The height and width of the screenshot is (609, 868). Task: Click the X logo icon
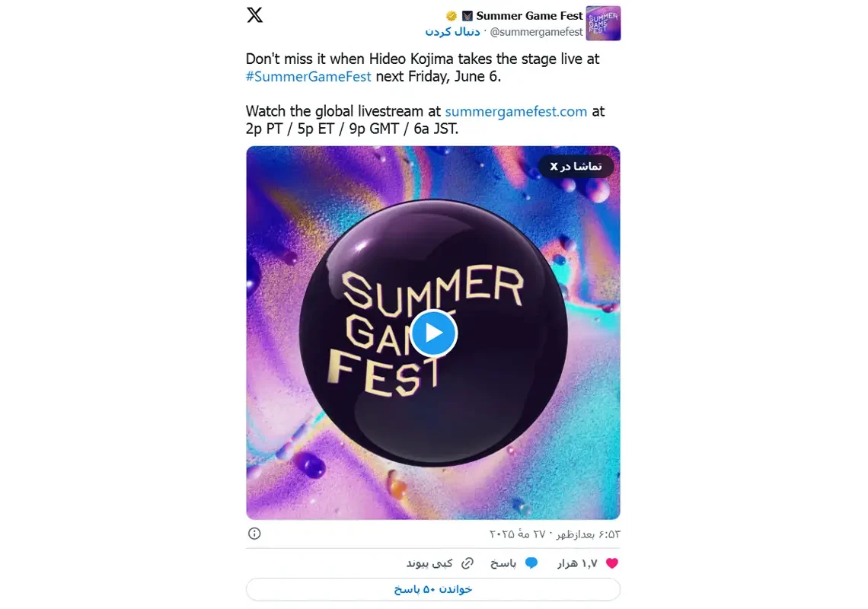[254, 15]
